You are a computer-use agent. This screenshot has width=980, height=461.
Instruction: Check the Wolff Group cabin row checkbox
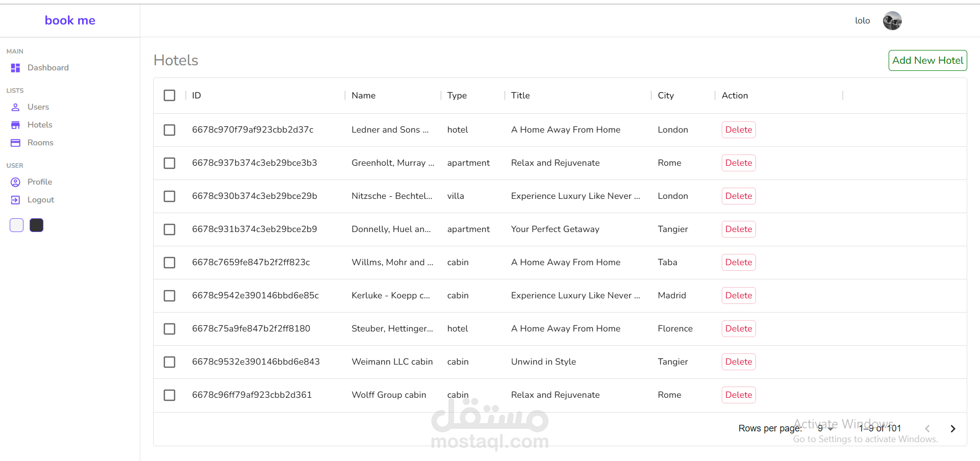[169, 395]
